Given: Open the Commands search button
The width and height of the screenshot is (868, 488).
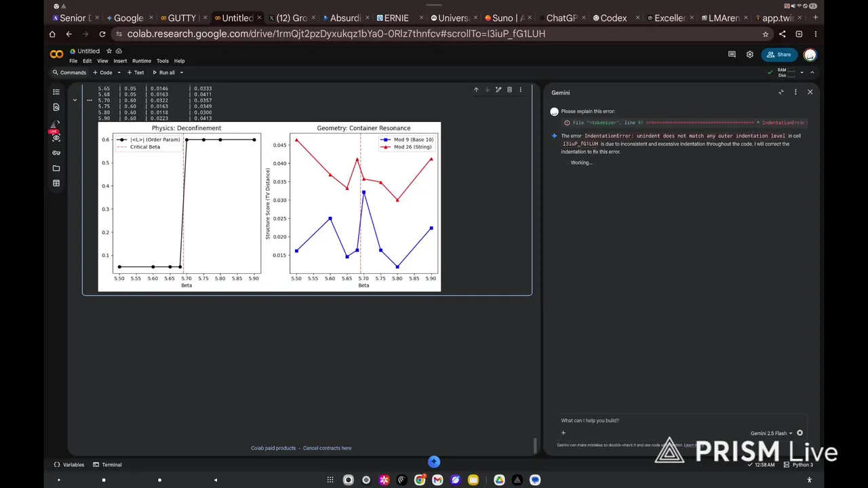Looking at the screenshot, I should pos(69,73).
